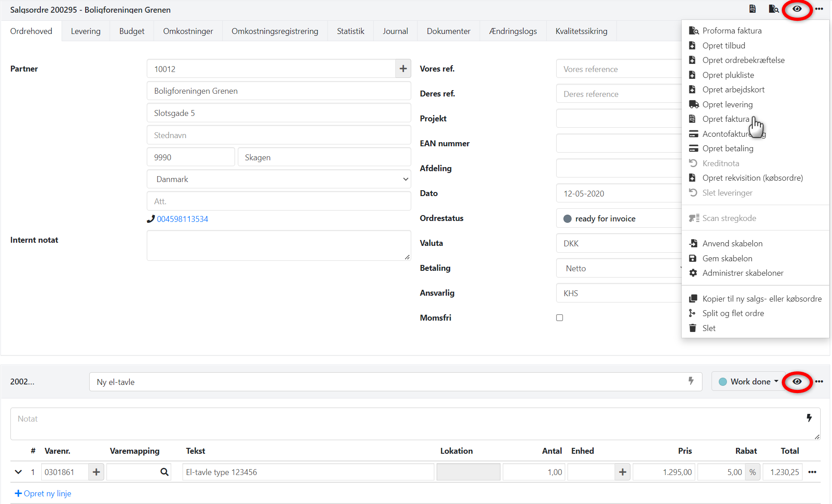Switch to the Levering tab

(x=86, y=31)
